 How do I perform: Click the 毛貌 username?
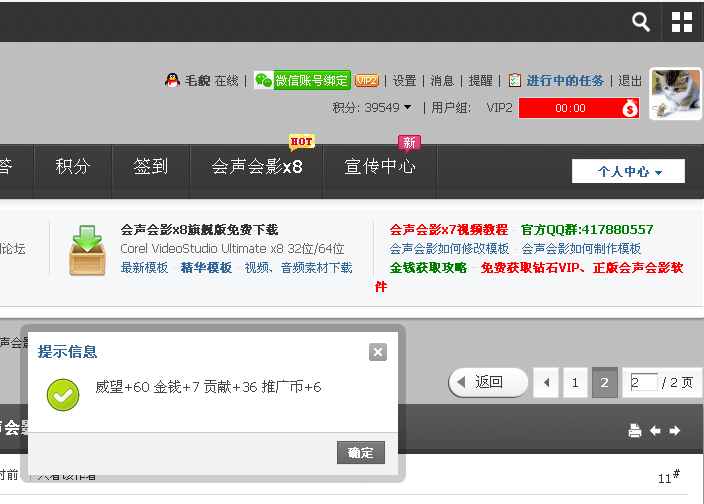198,81
